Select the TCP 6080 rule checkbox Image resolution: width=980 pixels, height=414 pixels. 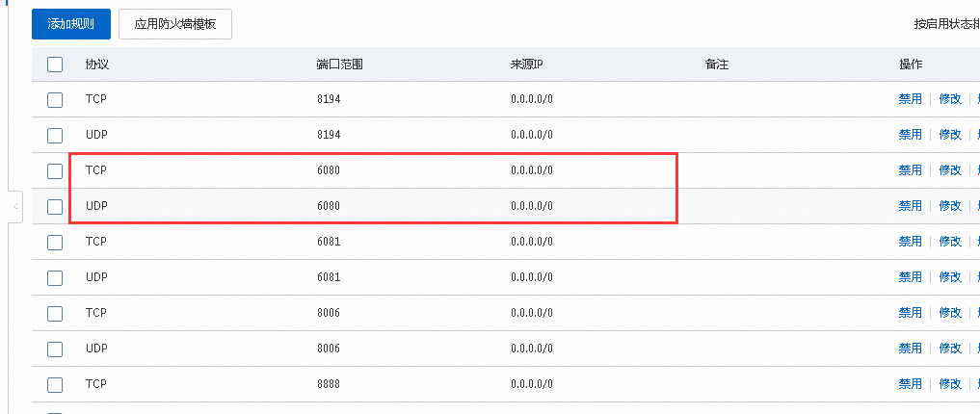[x=55, y=171]
